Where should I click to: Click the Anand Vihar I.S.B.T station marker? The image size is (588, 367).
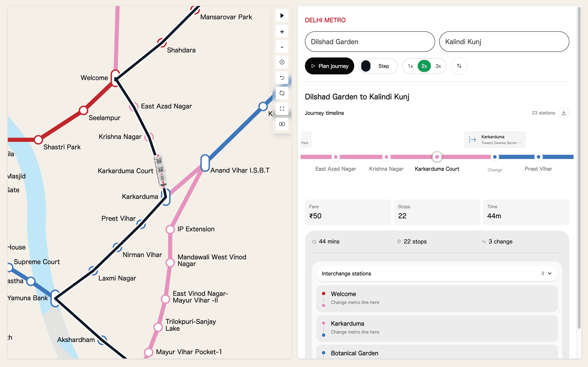point(205,163)
